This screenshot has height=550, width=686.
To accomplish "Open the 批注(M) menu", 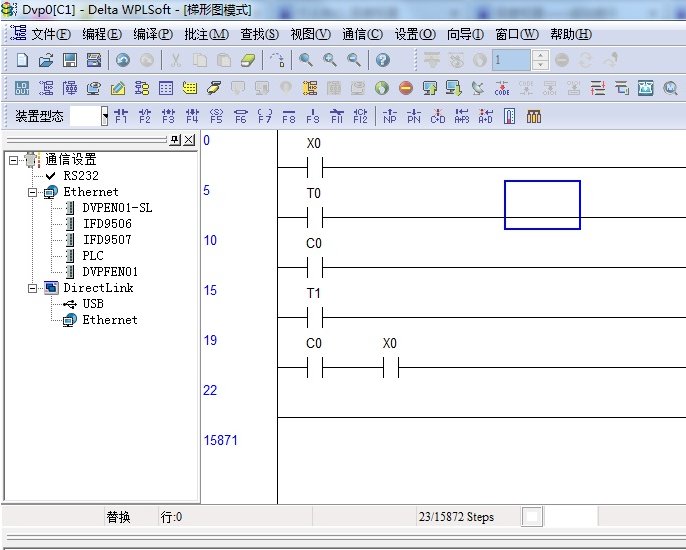I will click(x=206, y=34).
